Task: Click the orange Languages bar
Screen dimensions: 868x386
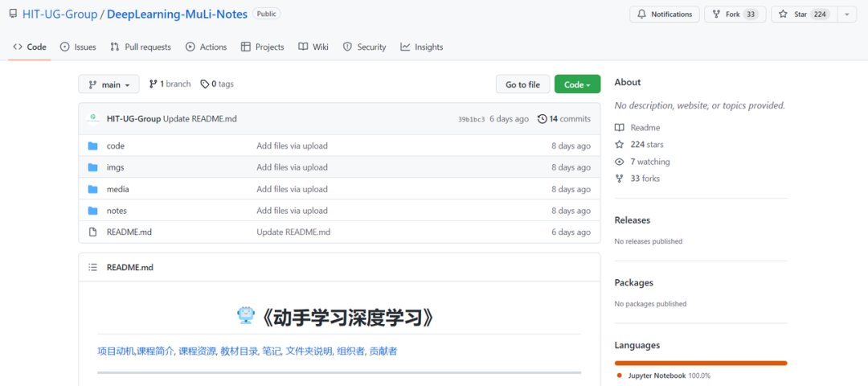Action: 700,363
